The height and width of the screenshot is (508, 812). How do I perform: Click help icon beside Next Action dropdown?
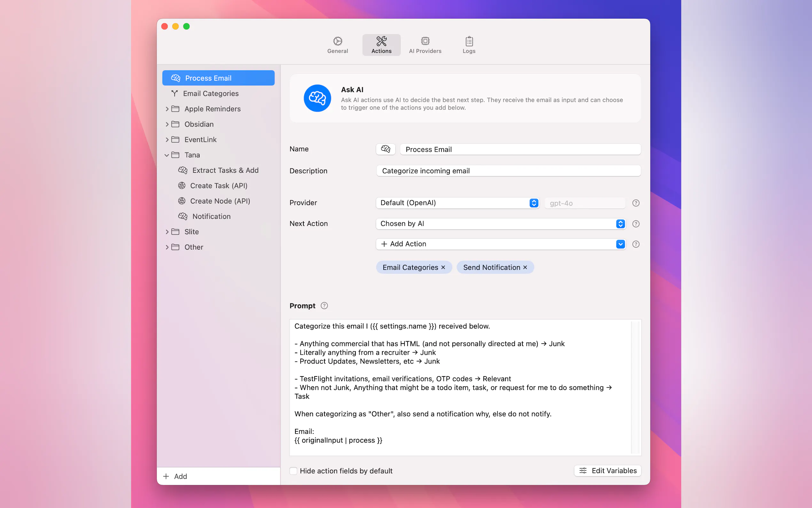click(636, 224)
